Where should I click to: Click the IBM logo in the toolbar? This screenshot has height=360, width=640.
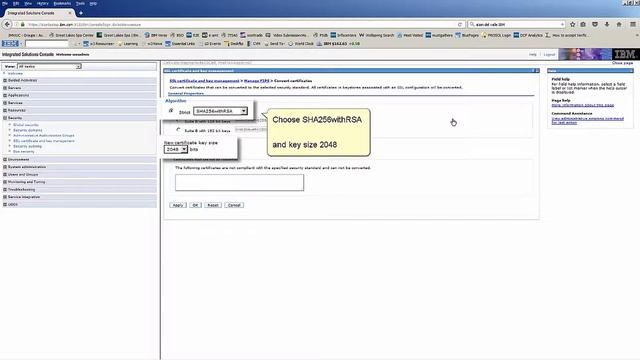pos(10,43)
